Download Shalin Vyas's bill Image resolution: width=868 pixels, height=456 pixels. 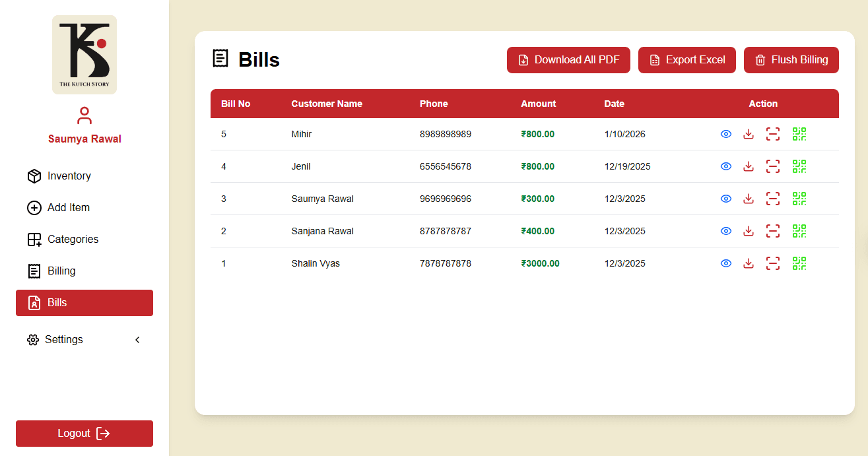point(749,263)
